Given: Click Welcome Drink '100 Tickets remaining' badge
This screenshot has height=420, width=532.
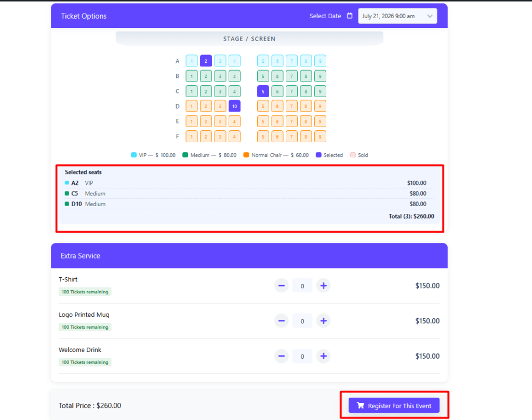Looking at the screenshot, I should point(85,362).
